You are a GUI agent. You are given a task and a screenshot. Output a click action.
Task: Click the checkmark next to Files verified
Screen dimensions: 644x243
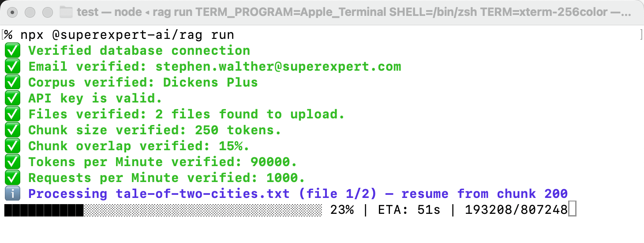(12, 114)
